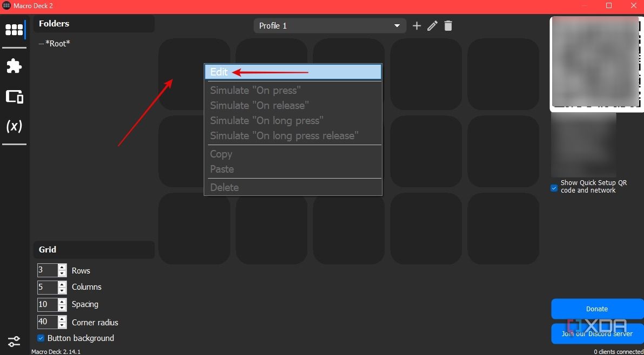This screenshot has width=644, height=355.
Task: Select the *Root* folder
Action: pos(57,43)
